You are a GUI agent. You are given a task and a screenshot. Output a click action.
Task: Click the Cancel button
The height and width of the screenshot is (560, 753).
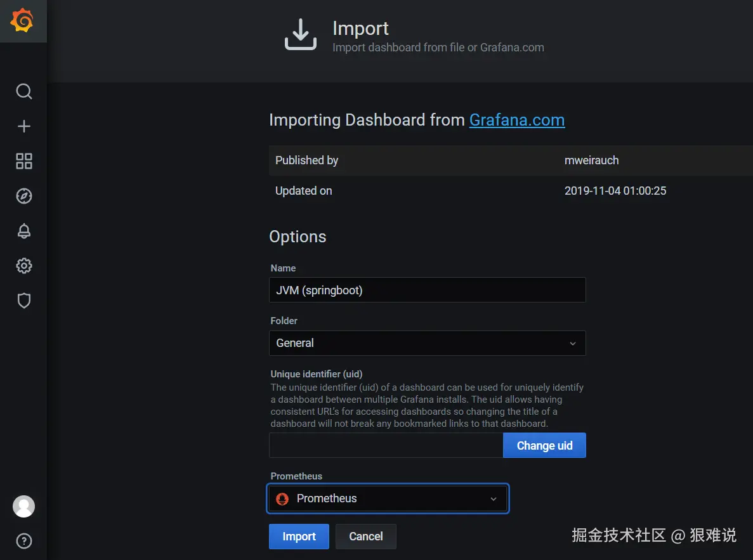click(366, 537)
